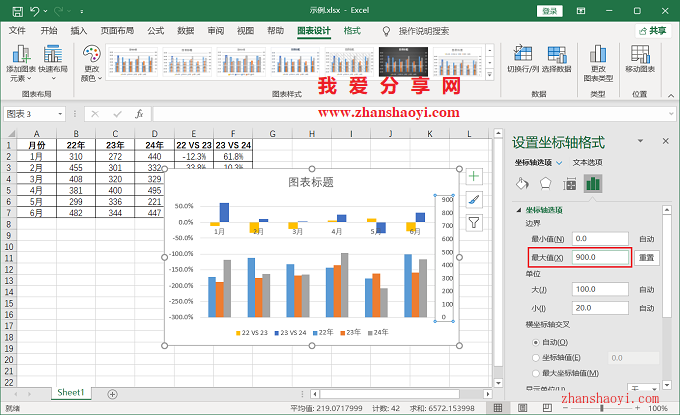Select Fill & Line paint bucket icon
Viewport: 680px width, 415px height.
pos(522,184)
